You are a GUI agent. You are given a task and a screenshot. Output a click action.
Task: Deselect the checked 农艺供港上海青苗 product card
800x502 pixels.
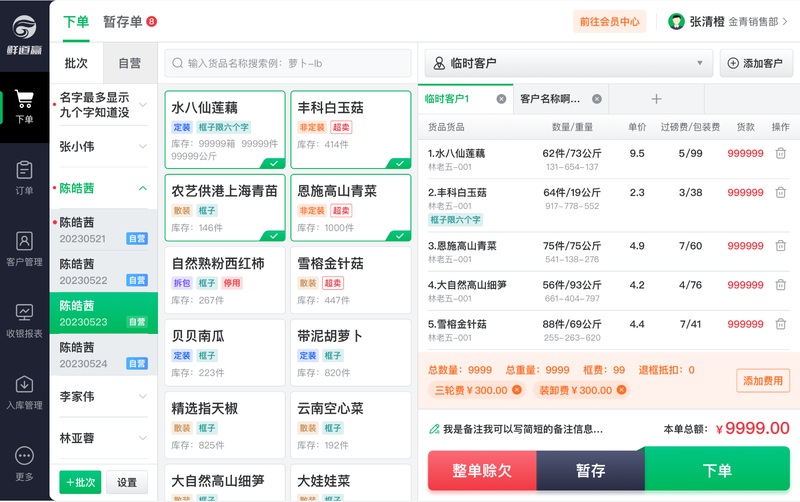[225, 208]
